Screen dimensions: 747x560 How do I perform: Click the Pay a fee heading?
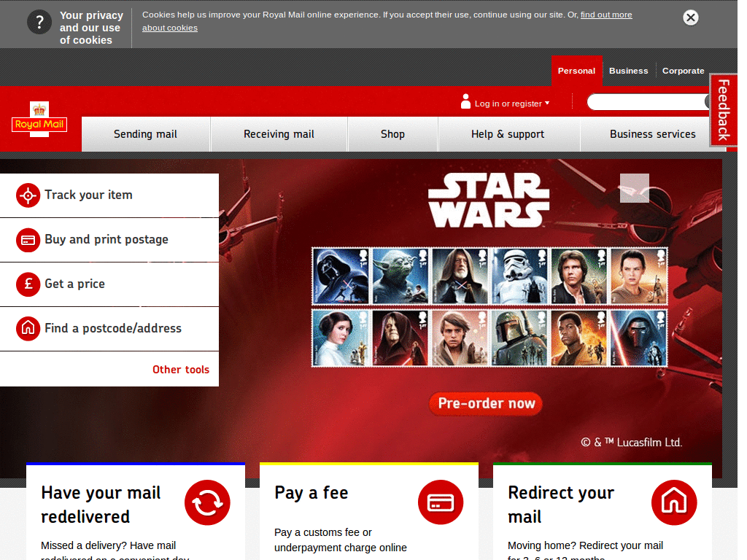click(x=311, y=493)
